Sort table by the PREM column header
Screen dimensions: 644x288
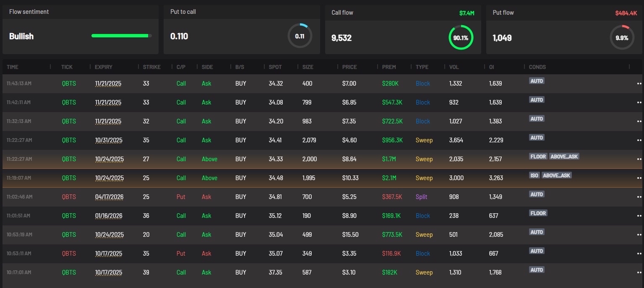[x=389, y=67]
